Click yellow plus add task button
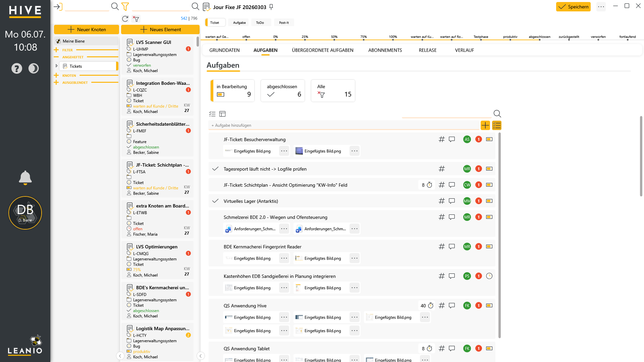 tap(485, 125)
